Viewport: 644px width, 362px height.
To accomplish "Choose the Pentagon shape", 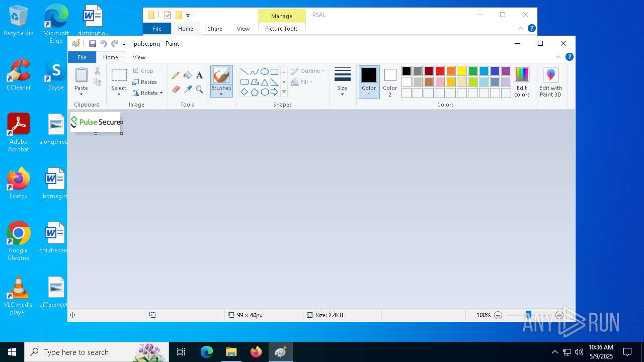I will [254, 92].
